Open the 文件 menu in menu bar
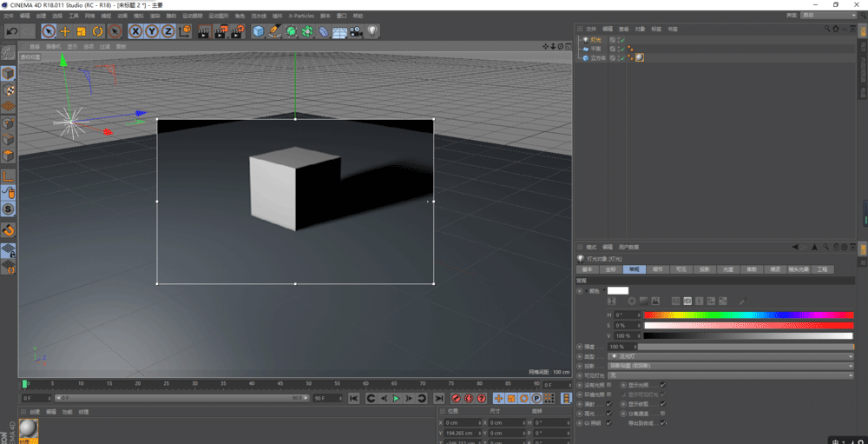Viewport: 868px width, 444px height. point(9,17)
